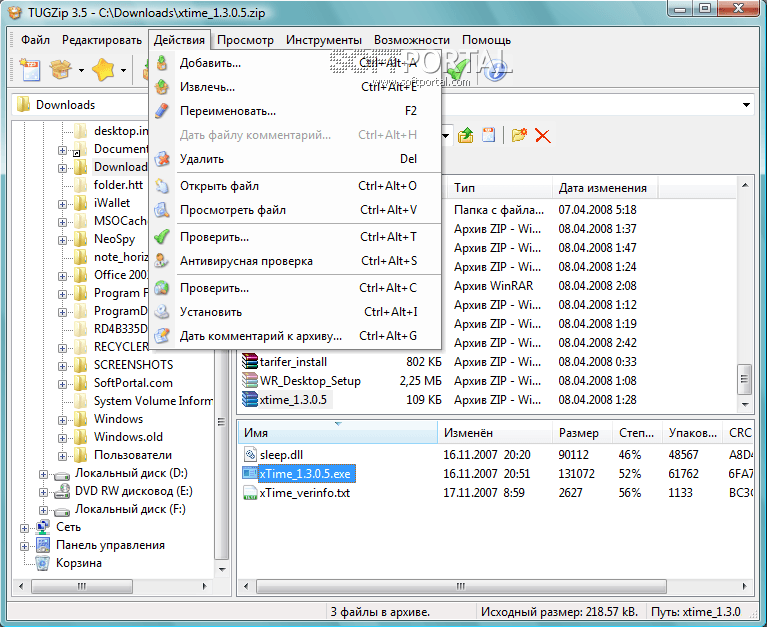This screenshot has width=767, height=627.
Task: Click the red X delete icon
Action: tap(543, 135)
